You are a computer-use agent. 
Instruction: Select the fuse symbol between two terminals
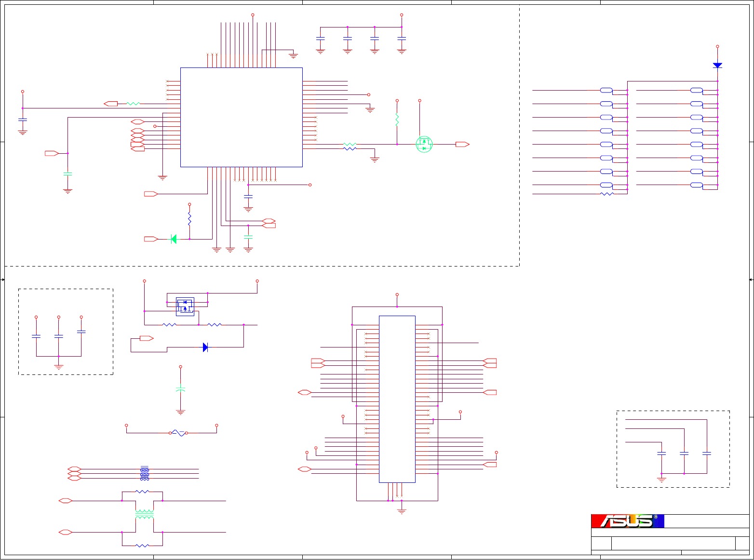pyautogui.click(x=178, y=433)
